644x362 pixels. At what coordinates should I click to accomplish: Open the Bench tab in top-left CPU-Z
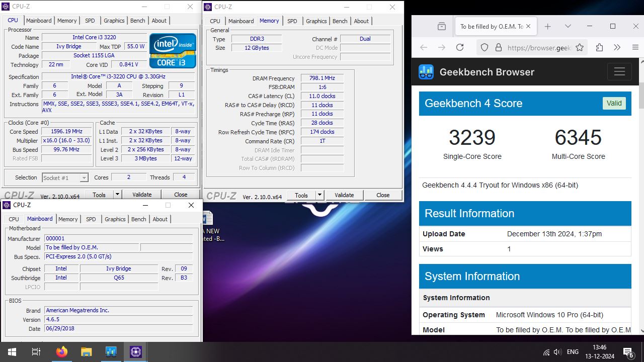coord(138,21)
